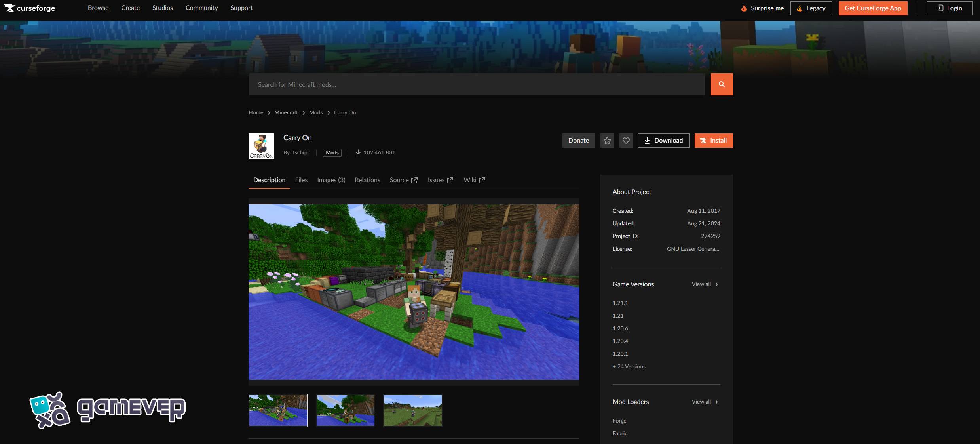Viewport: 980px width, 444px height.
Task: Open the Images (3) tab
Action: (331, 180)
